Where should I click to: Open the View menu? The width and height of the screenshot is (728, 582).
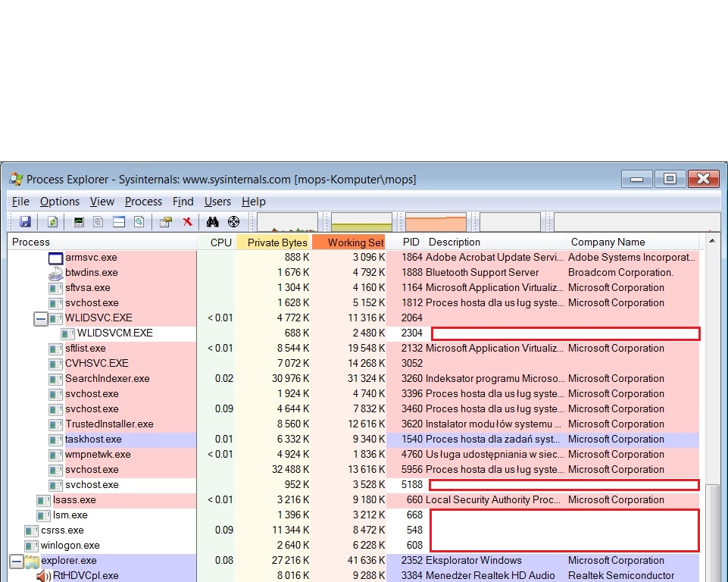coord(102,202)
